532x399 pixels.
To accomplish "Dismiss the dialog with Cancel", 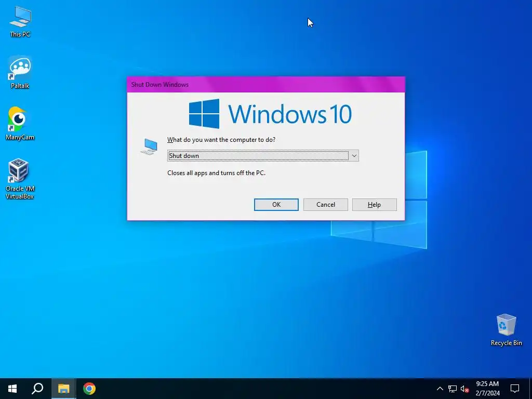I will (325, 205).
